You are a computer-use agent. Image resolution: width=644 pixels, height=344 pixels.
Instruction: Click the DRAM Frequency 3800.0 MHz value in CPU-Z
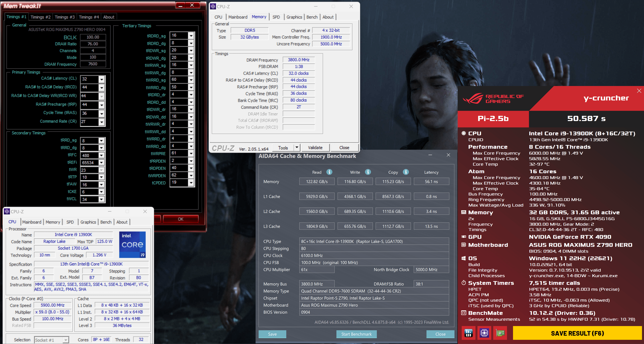tap(299, 60)
